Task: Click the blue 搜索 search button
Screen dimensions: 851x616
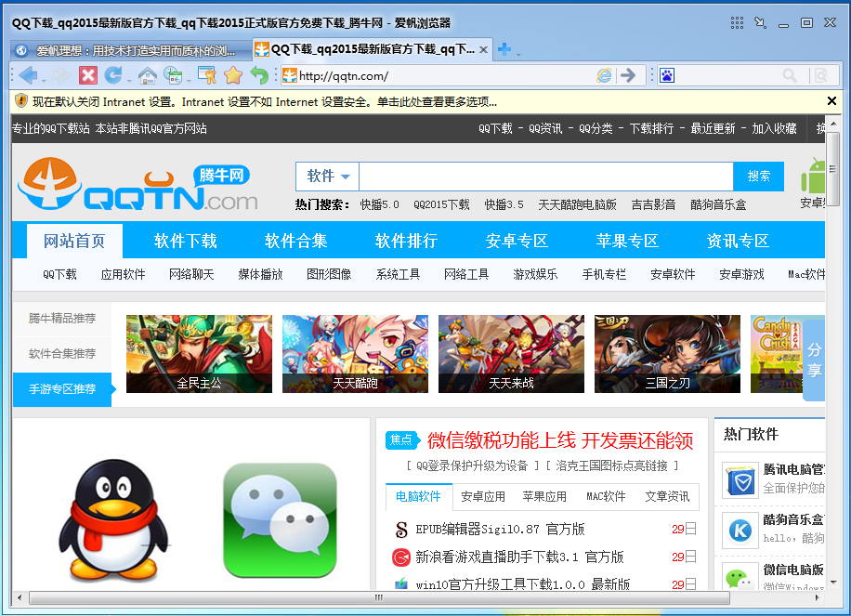Action: coord(758,177)
